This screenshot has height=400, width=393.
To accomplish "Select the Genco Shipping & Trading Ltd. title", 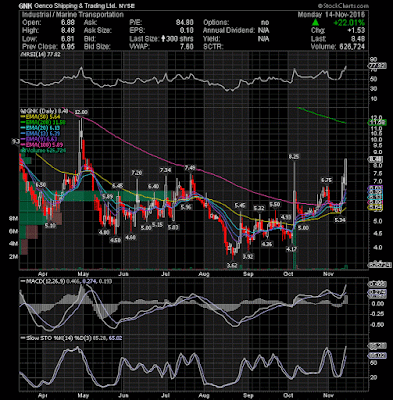I will pos(75,6).
